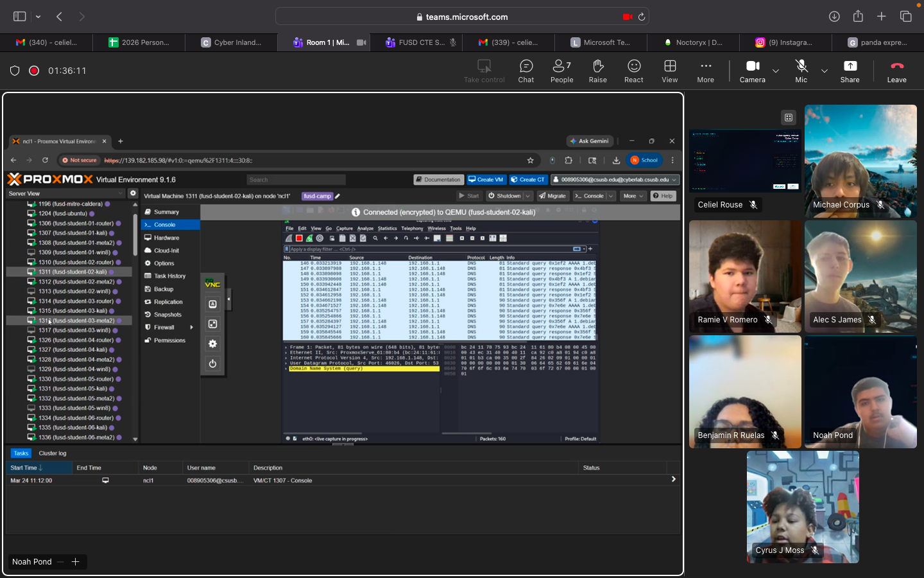Click the plus button beside Noah Pond
The width and height of the screenshot is (924, 578).
click(x=75, y=562)
